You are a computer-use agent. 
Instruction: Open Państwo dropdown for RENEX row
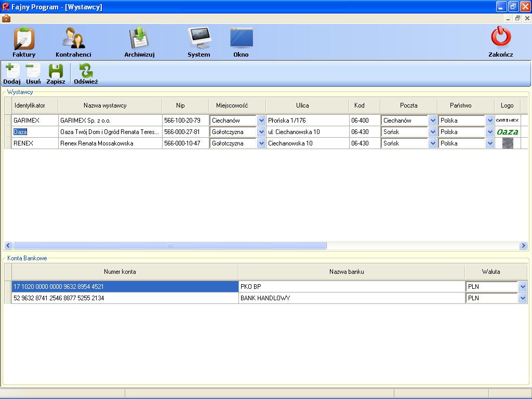tap(489, 143)
